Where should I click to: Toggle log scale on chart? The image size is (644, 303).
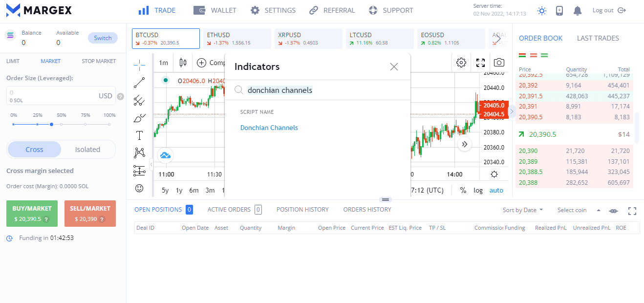coord(478,190)
